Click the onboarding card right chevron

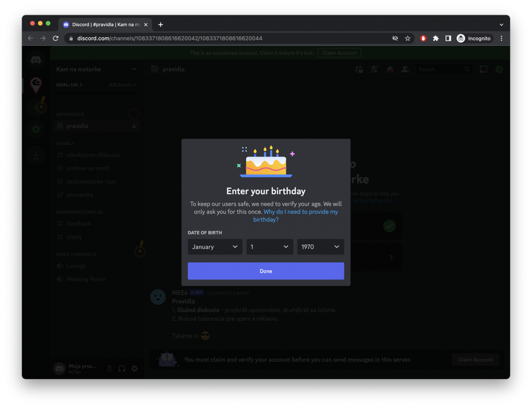coord(391,257)
